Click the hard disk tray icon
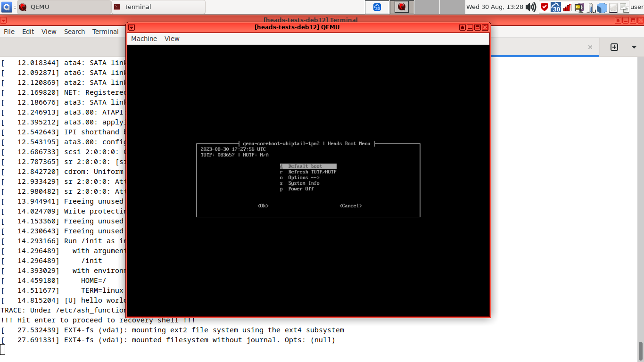This screenshot has width=644, height=362. coord(613,7)
